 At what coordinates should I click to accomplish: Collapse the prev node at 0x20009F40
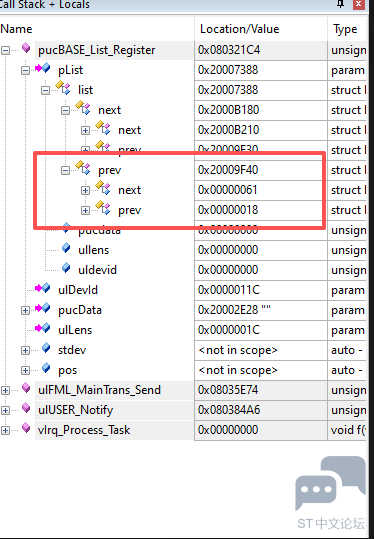tap(65, 170)
